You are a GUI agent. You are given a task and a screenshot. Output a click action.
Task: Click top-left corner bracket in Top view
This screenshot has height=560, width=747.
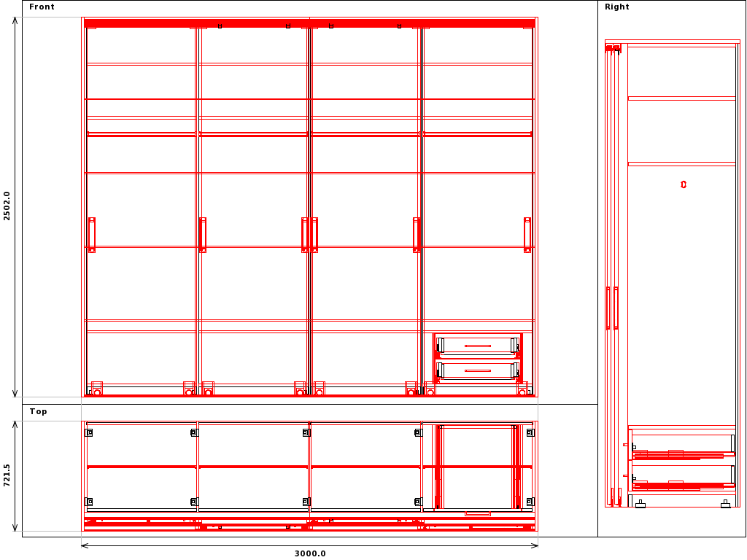pos(89,432)
